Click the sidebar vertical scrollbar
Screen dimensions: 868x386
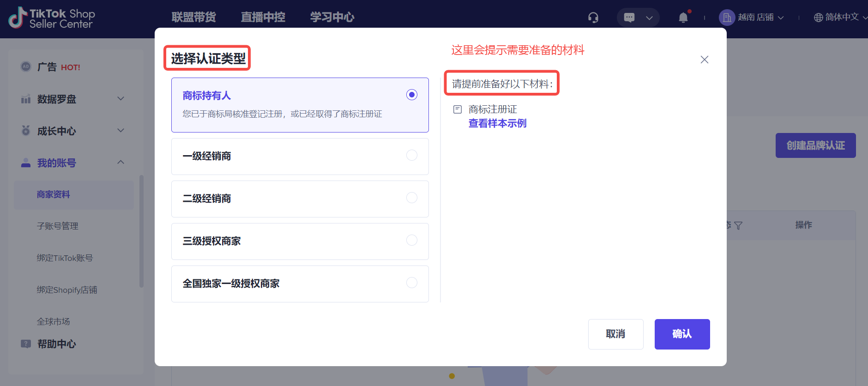(x=141, y=231)
